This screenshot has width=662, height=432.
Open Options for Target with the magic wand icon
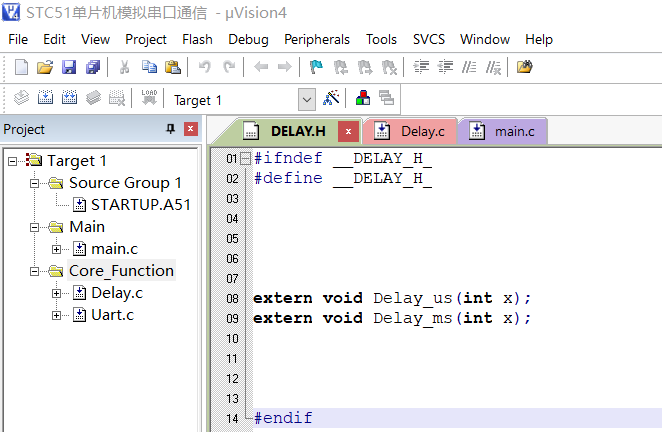(x=331, y=98)
